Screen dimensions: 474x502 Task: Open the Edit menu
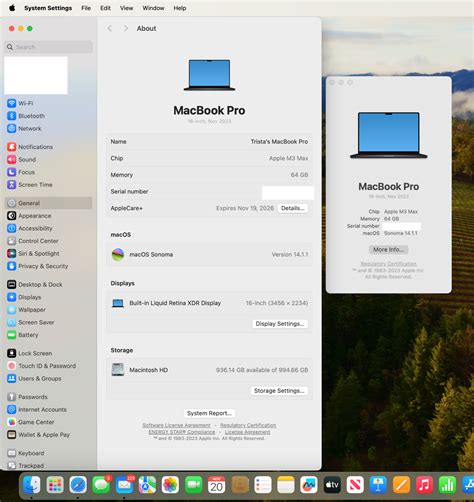click(105, 8)
